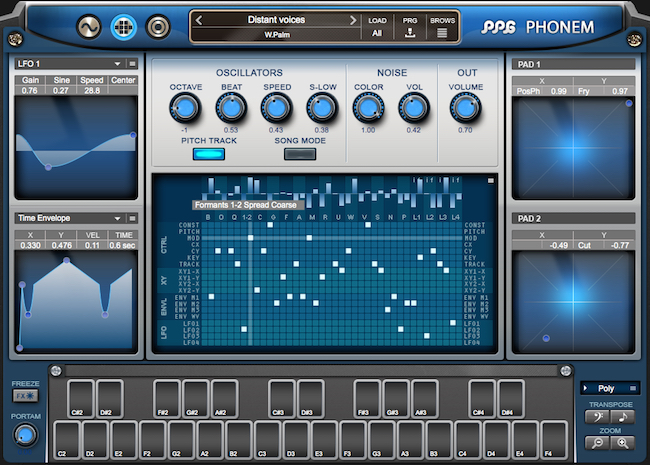
Task: Open Time Envelope panel menu icon
Action: pyautogui.click(x=133, y=218)
